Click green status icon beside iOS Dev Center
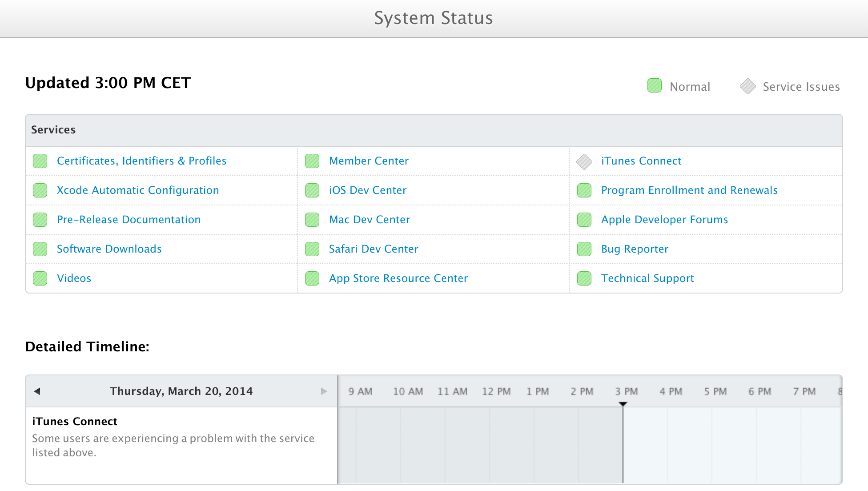The height and width of the screenshot is (491, 868). pos(312,190)
